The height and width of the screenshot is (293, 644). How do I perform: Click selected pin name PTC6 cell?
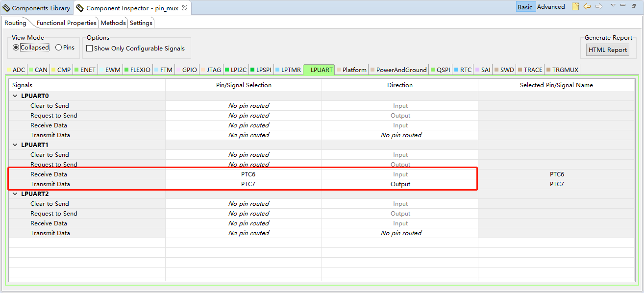(556, 174)
